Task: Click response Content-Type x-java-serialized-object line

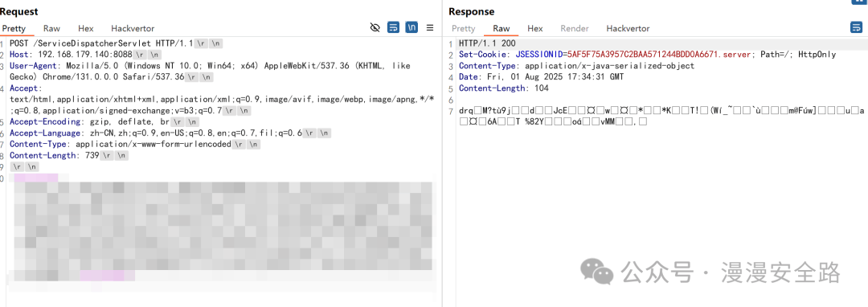Action: pyautogui.click(x=576, y=66)
